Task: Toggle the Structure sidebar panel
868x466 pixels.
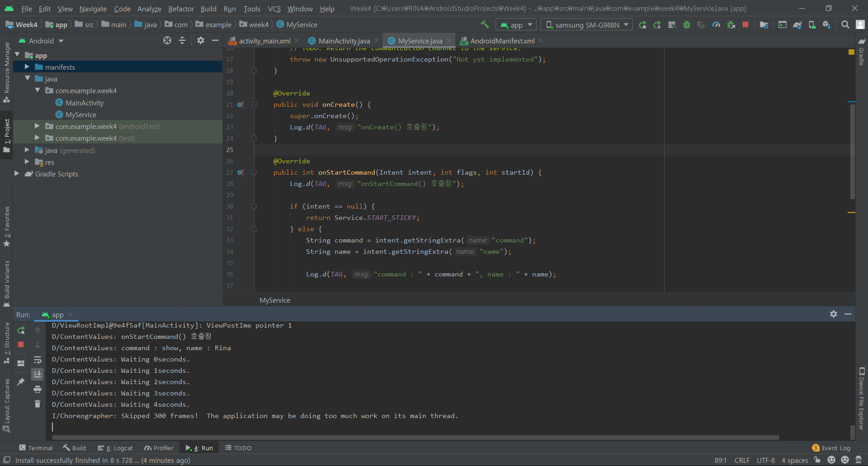Action: 6,342
